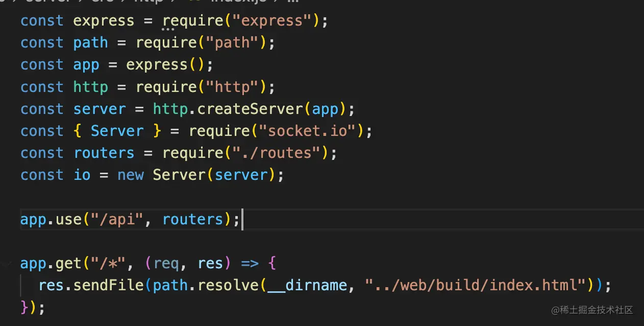Click resolve in path.resolve

pos(228,286)
